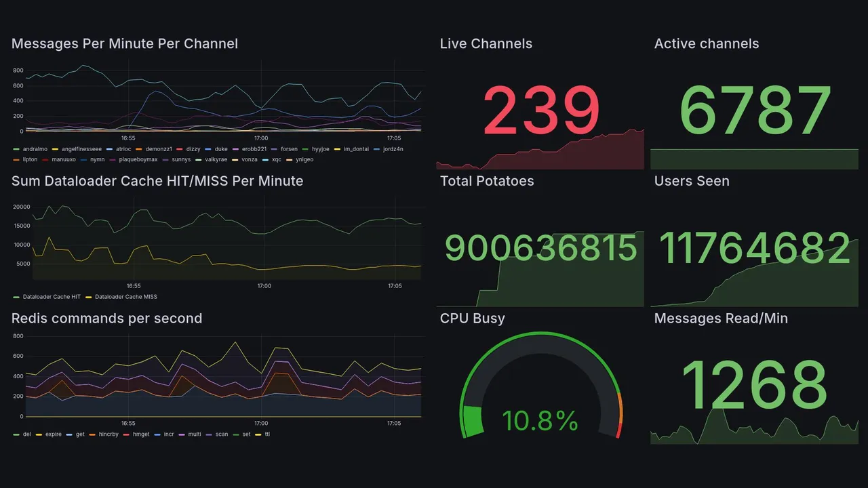Click the valkyrae legend label
The height and width of the screenshot is (488, 868).
216,159
